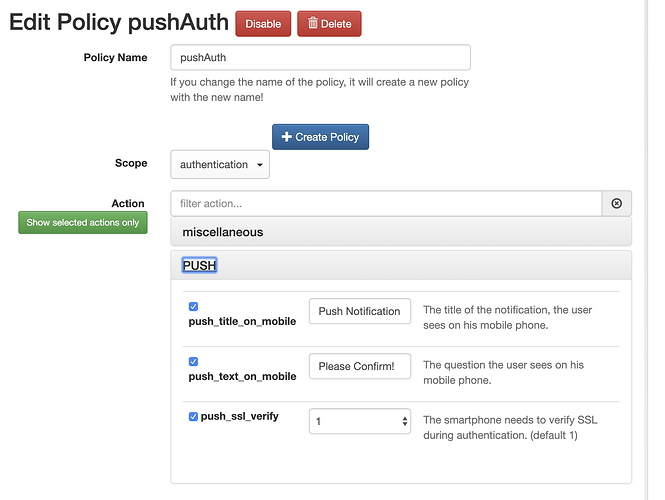
Task: Uncheck the push_text_on_mobile checkbox
Action: 193,361
